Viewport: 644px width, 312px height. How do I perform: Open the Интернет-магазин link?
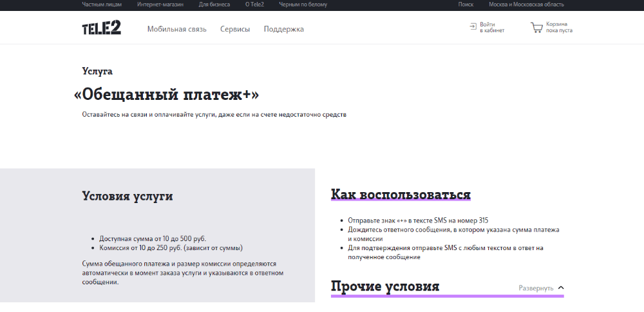[160, 5]
